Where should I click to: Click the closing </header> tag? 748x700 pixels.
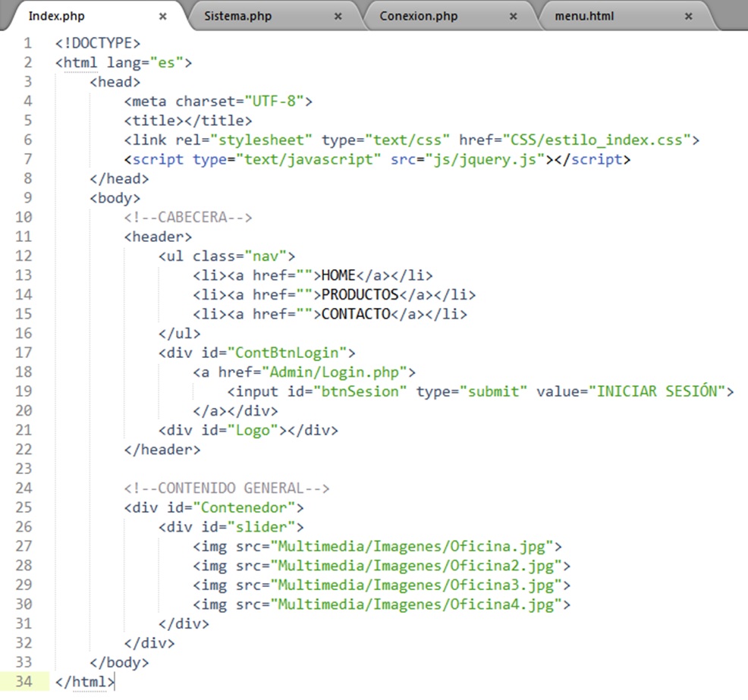(x=162, y=449)
